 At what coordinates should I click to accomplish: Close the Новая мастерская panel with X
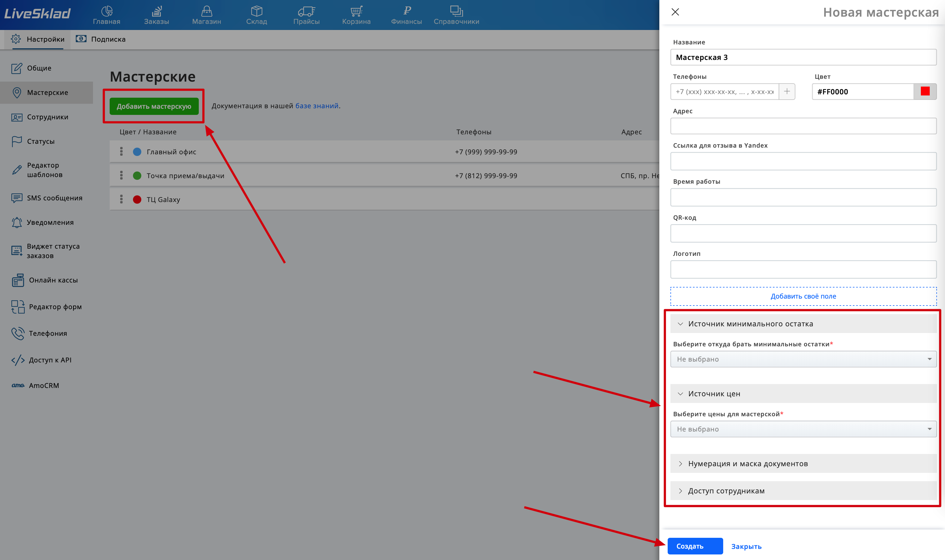pos(675,12)
